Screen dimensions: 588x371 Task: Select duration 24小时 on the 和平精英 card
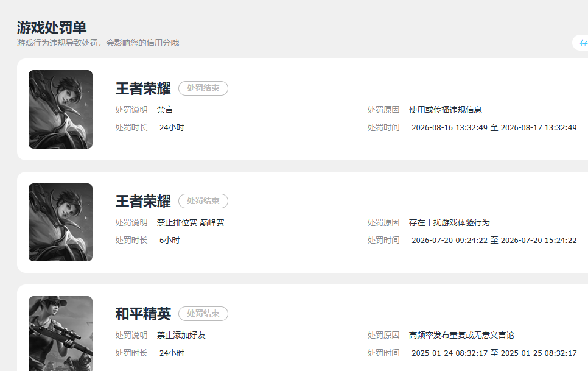(172, 353)
